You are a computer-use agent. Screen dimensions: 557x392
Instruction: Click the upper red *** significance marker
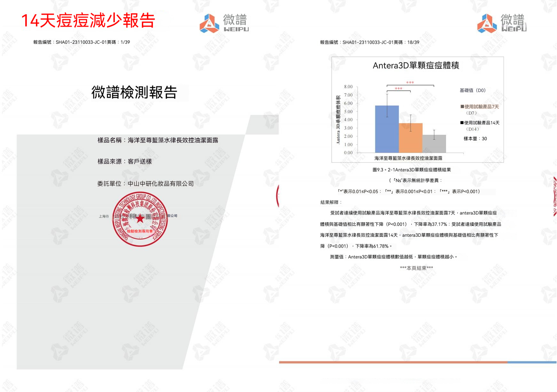[410, 83]
